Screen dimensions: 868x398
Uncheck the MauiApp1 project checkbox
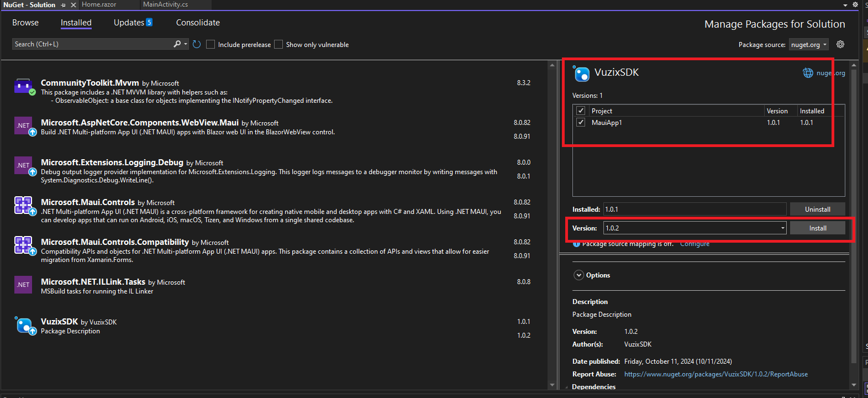581,122
